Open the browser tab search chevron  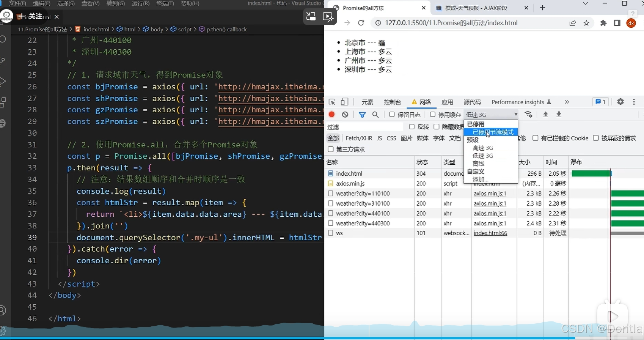pos(585,3)
